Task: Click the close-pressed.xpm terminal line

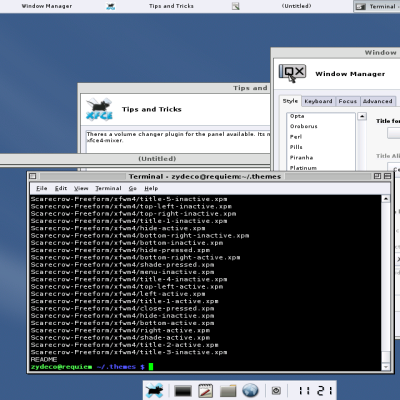Action: [x=122, y=308]
